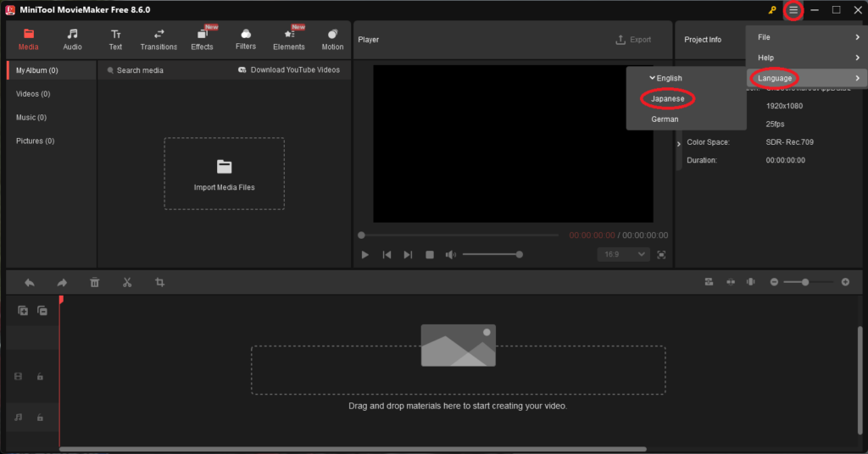Click the Undo arrow

click(30, 283)
